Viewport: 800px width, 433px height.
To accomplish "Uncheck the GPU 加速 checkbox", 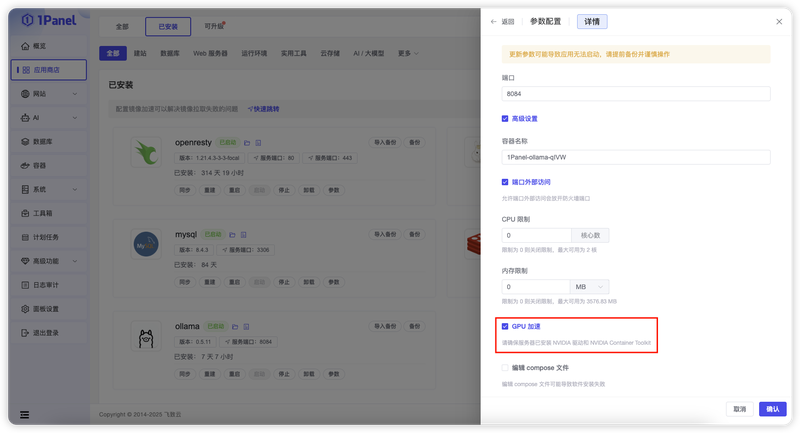I will click(x=505, y=326).
